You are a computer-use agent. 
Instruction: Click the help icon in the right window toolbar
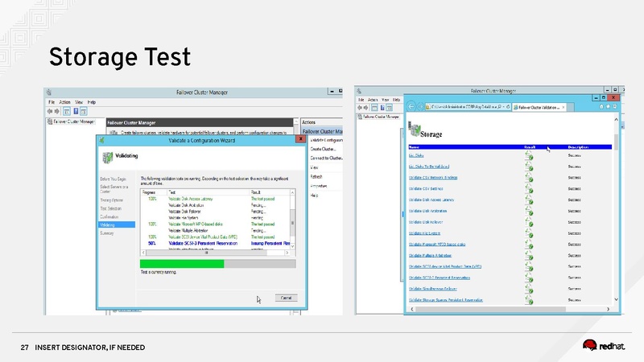[382, 108]
